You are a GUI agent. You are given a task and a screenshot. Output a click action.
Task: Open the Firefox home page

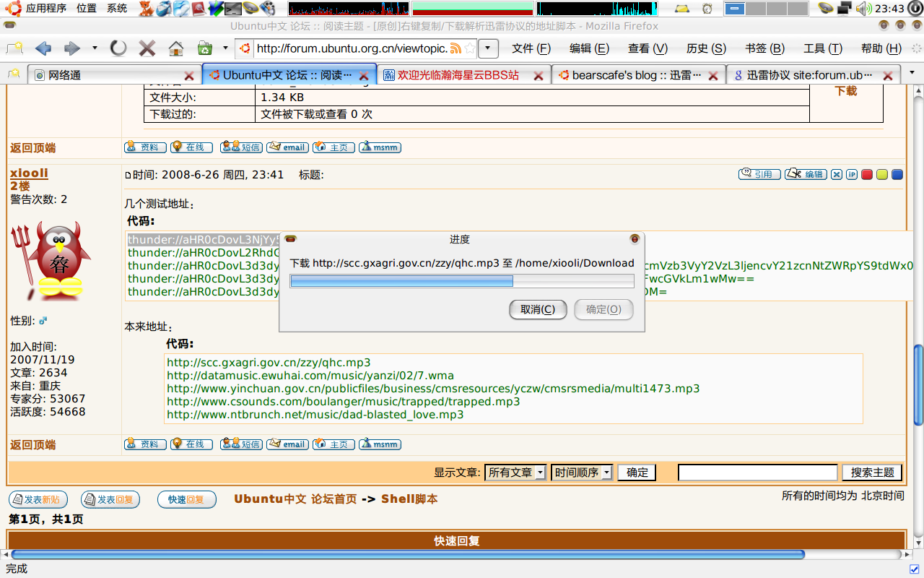tap(176, 48)
